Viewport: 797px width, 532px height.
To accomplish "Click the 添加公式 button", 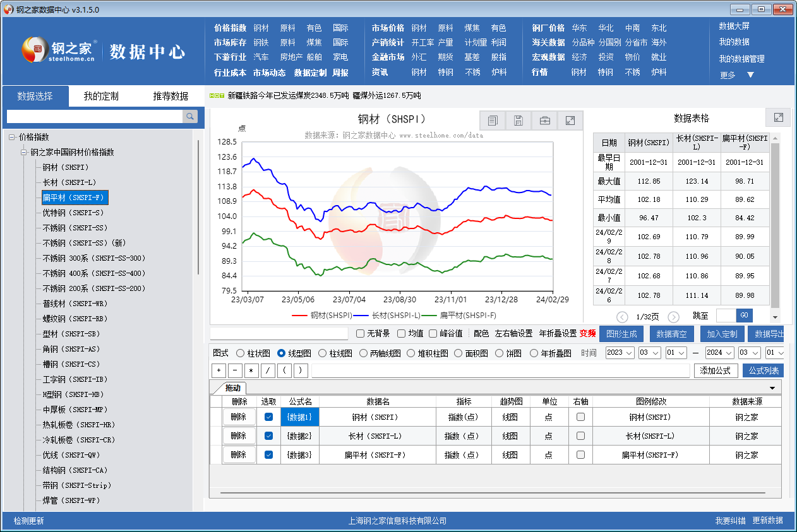I will [x=716, y=370].
